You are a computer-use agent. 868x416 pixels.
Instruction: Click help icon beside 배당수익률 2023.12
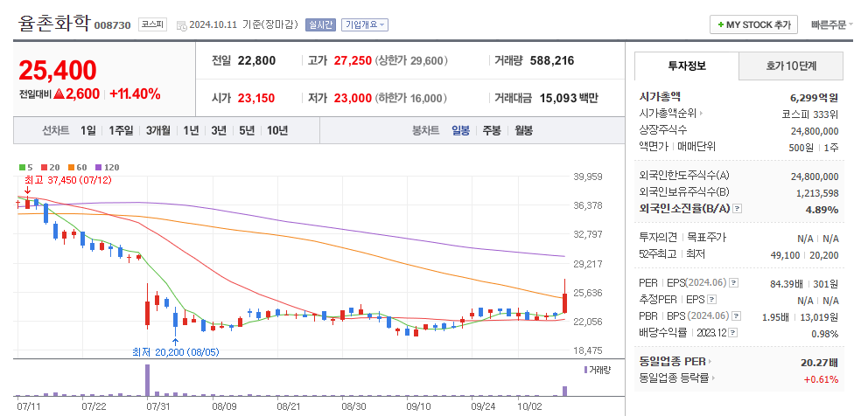pos(733,333)
